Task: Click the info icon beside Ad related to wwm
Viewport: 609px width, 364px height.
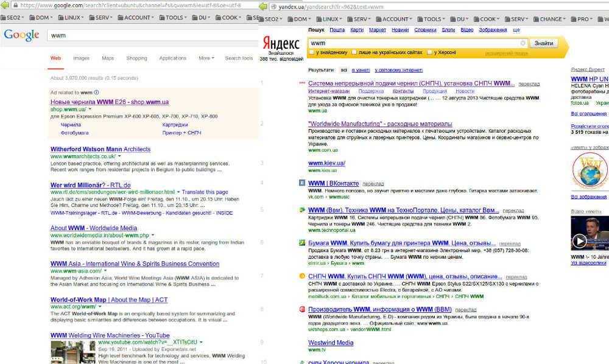Action: click(x=96, y=93)
